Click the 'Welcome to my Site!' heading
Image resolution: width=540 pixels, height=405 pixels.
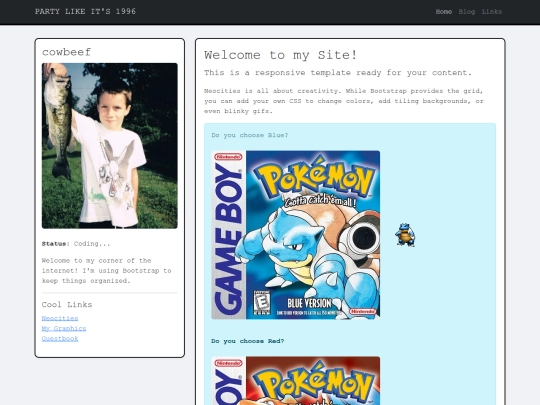(x=281, y=55)
